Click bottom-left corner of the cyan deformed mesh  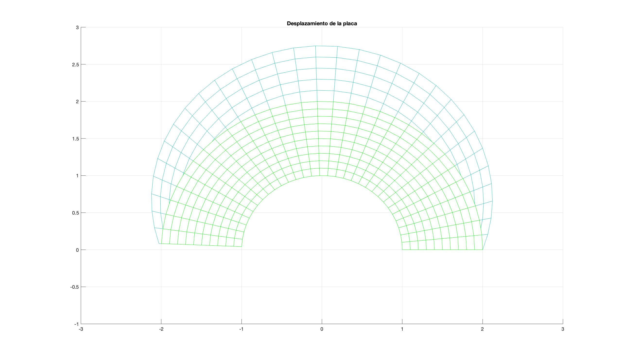(x=159, y=243)
